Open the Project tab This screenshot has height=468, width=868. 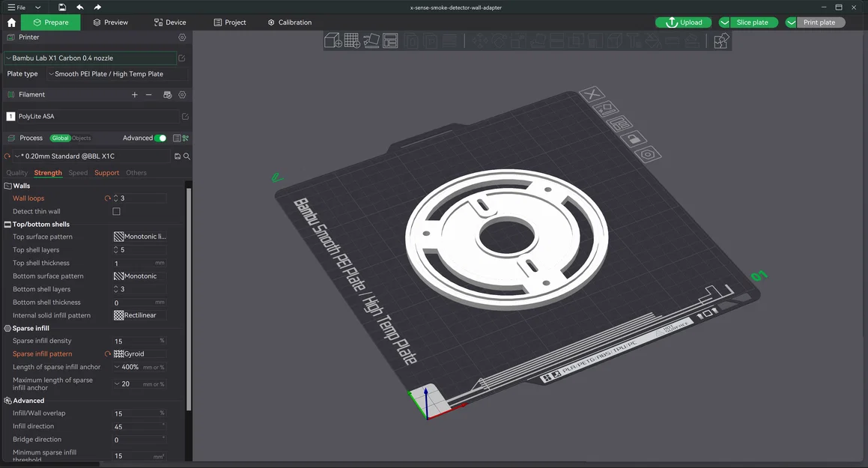230,22
